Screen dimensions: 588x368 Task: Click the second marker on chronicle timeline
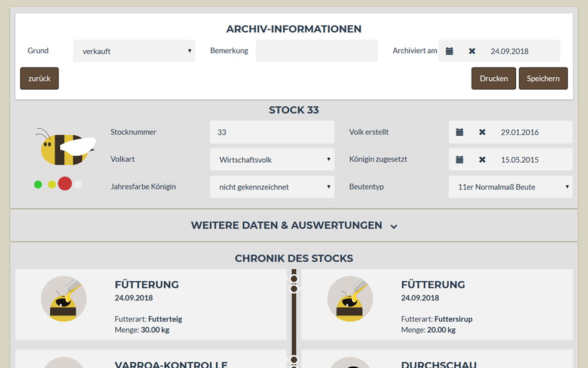point(294,289)
